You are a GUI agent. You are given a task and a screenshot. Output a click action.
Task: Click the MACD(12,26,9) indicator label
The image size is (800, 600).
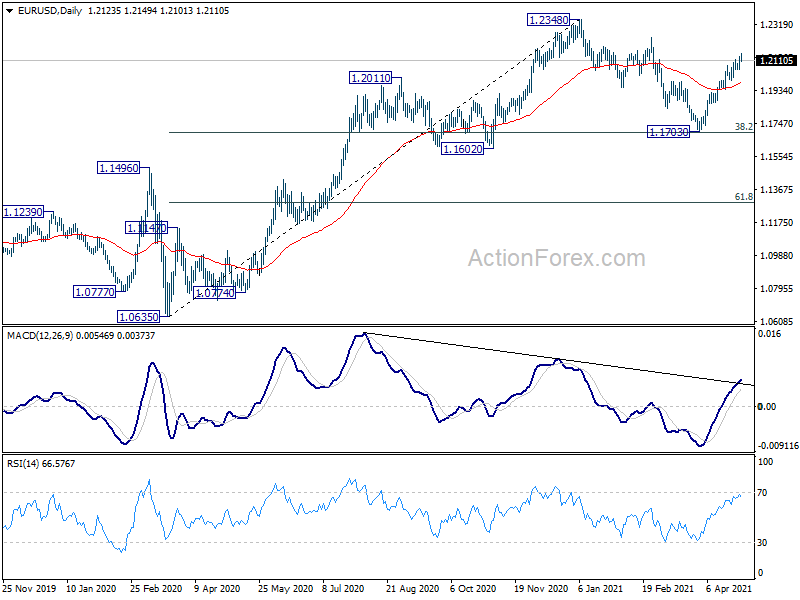[40, 336]
